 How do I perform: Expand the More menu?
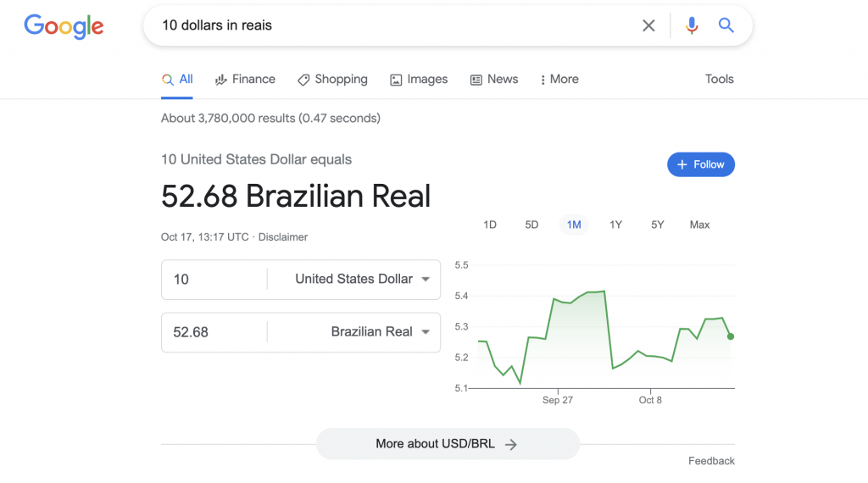pyautogui.click(x=559, y=79)
